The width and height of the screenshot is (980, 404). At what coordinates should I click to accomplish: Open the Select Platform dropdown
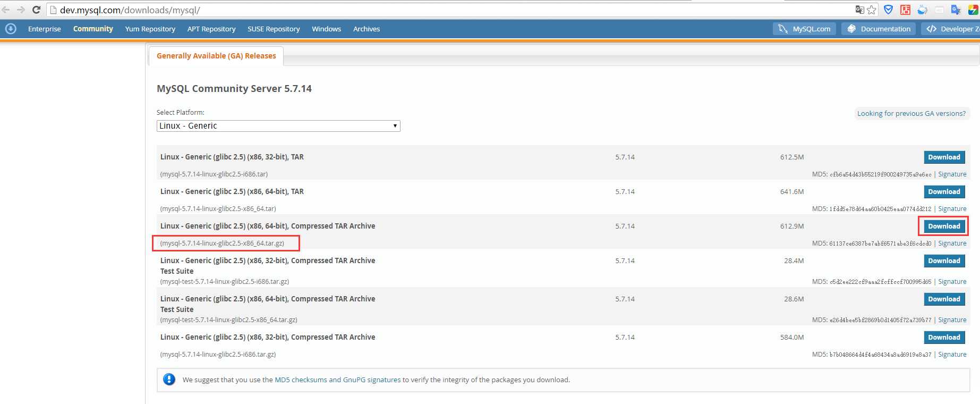point(278,126)
